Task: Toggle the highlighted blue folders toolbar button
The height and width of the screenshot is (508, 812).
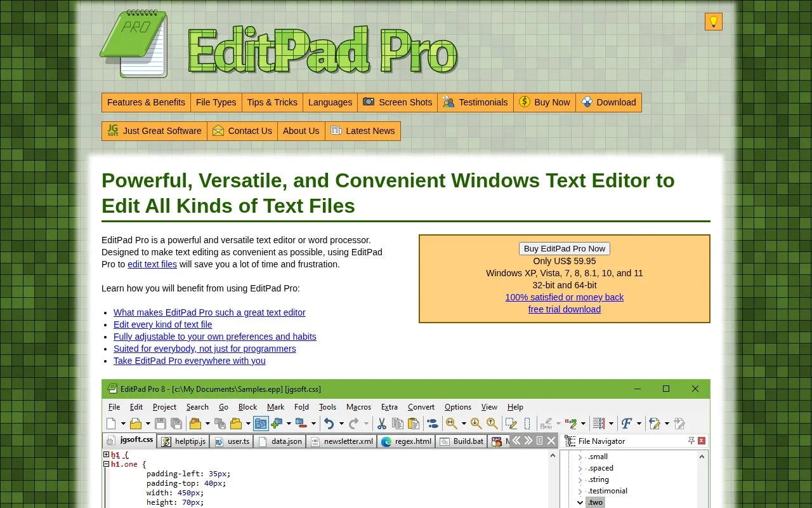Action: point(261,424)
